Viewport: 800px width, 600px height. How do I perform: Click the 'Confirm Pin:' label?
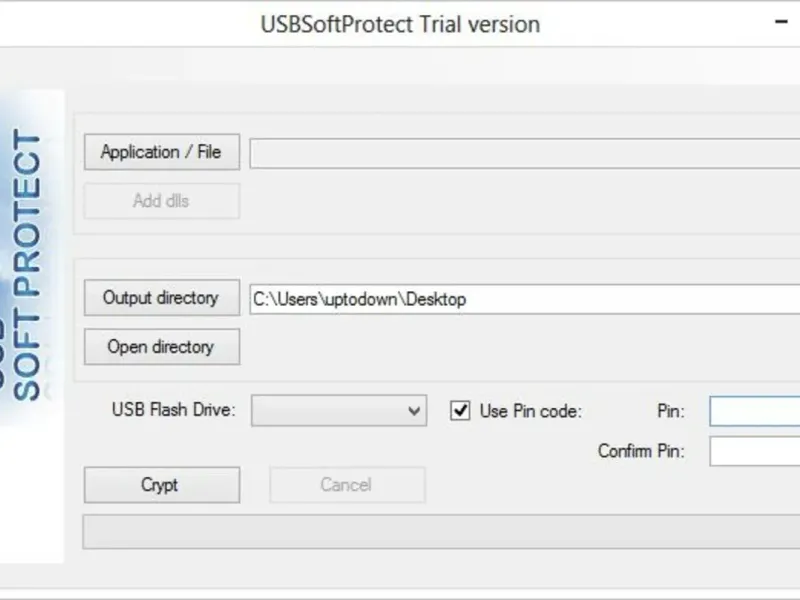641,451
